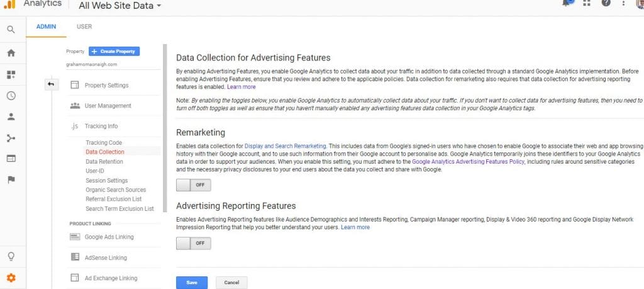The width and height of the screenshot is (644, 289).
Task: Select Referral Exclusion List item
Action: coord(114,199)
